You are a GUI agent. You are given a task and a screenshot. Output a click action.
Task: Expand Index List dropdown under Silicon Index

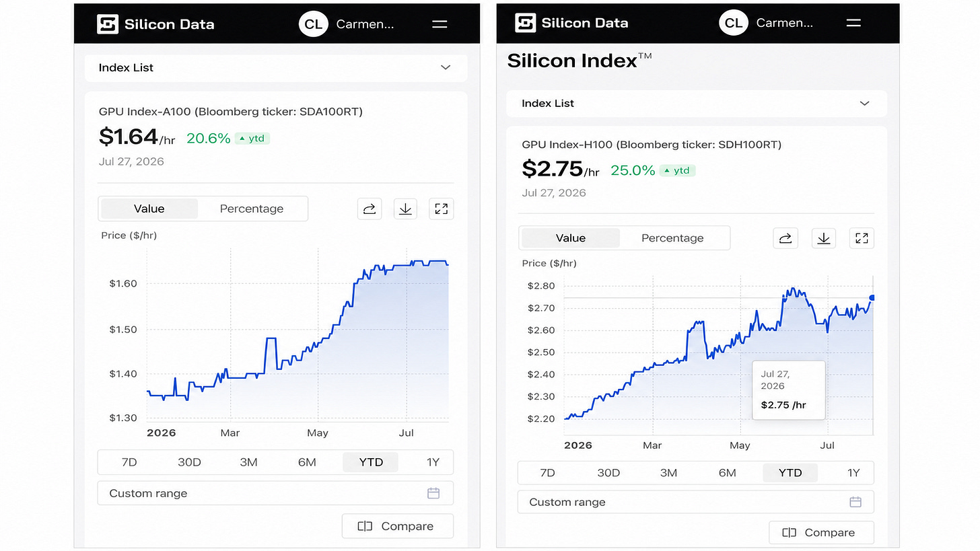(696, 104)
